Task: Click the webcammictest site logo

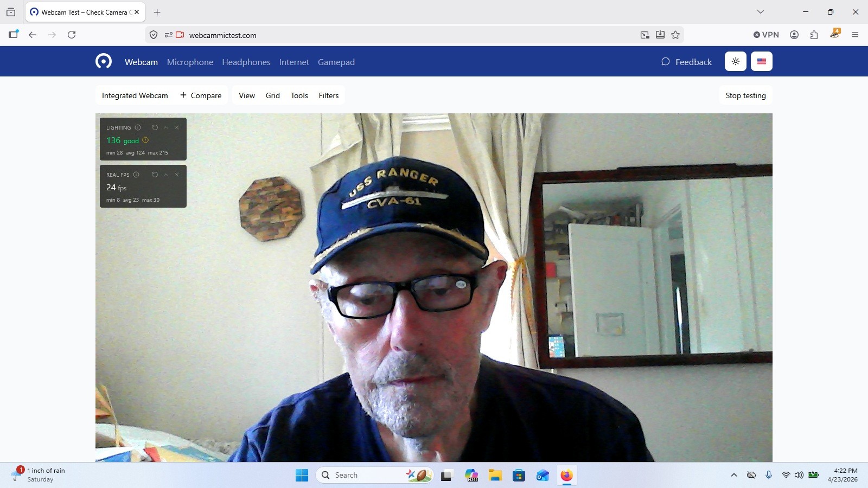Action: coord(104,61)
